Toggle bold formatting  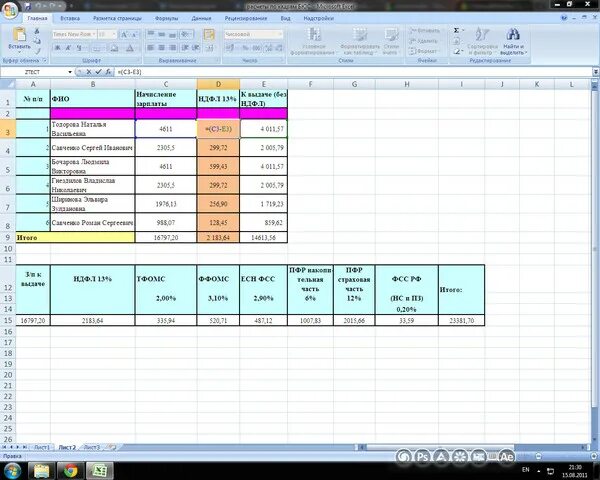[58, 47]
